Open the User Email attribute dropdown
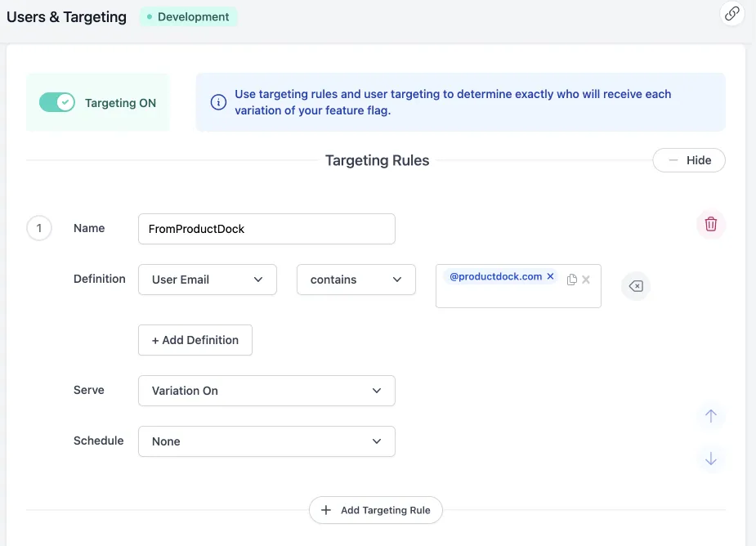Viewport: 756px width, 546px height. coord(208,280)
